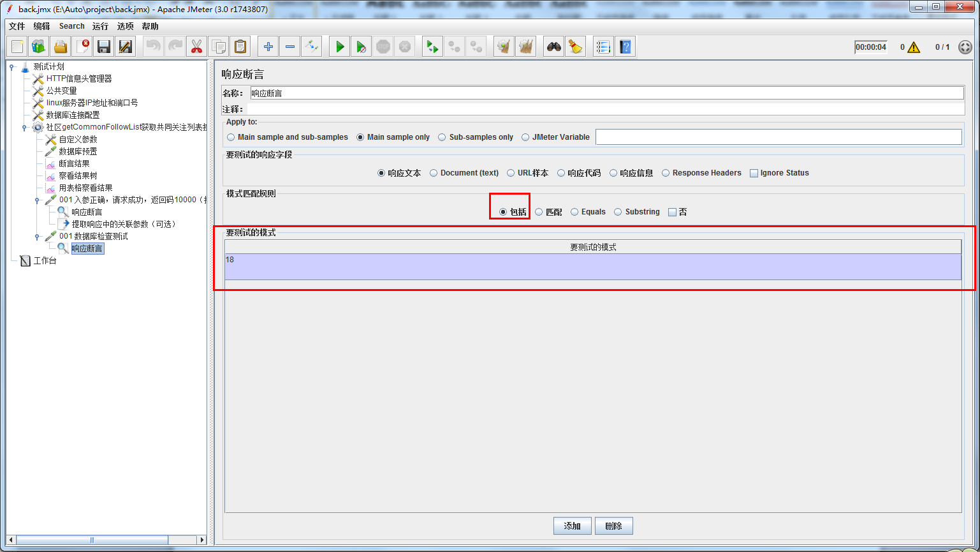The image size is (980, 552).
Task: Expand all nodes with the plus icon
Action: [268, 47]
